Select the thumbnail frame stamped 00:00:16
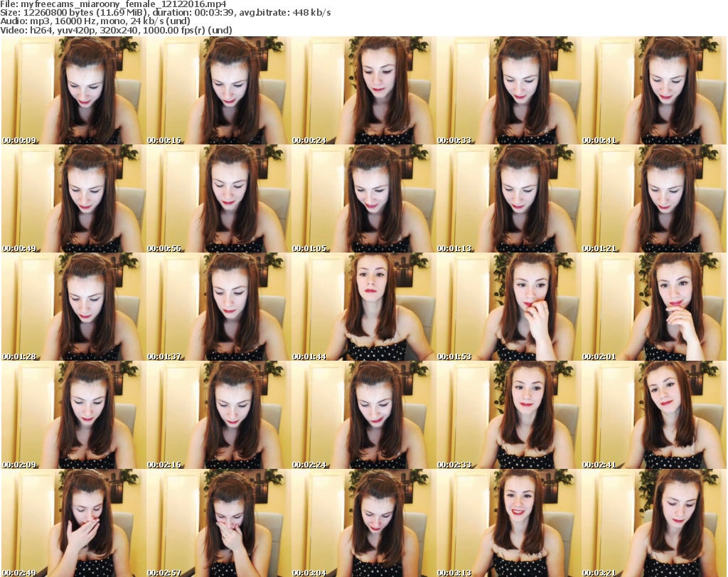 pyautogui.click(x=219, y=90)
